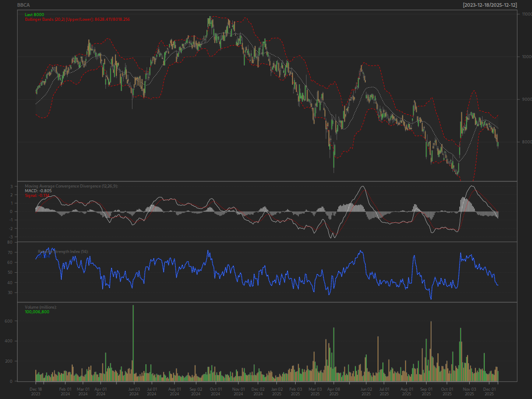Click the date range label 2023-12-18/2025-12-12
The height and width of the screenshot is (399, 532).
pos(490,5)
